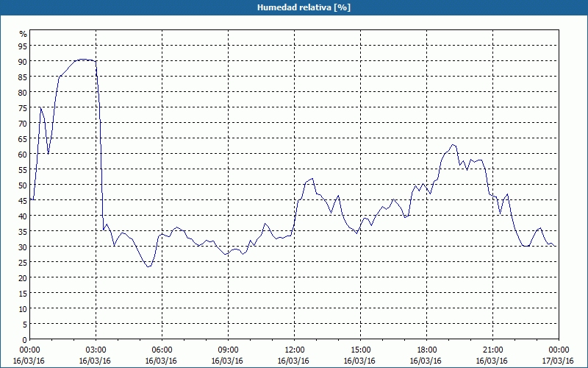Click the 16/03/16 date beneath 03:00

point(96,361)
